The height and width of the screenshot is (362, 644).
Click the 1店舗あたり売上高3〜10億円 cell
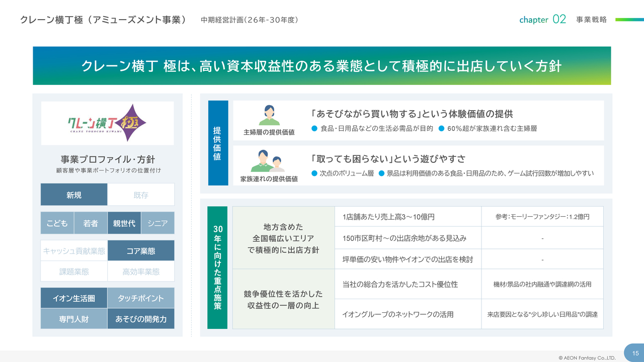[x=408, y=217]
